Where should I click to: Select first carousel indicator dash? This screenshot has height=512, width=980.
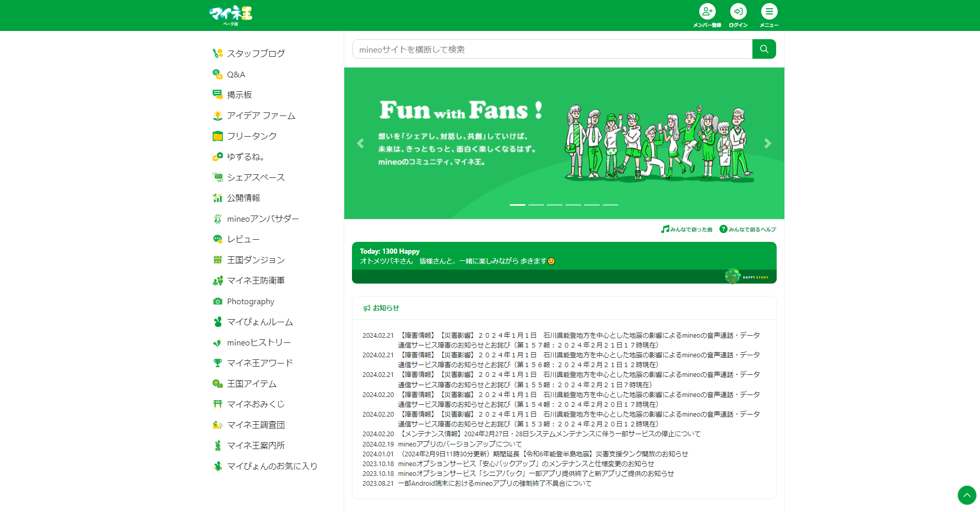(518, 205)
